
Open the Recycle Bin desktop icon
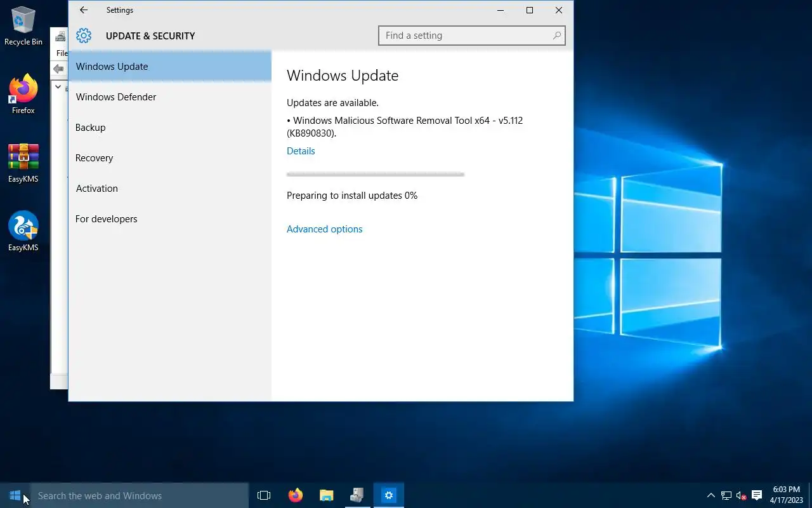[23, 26]
